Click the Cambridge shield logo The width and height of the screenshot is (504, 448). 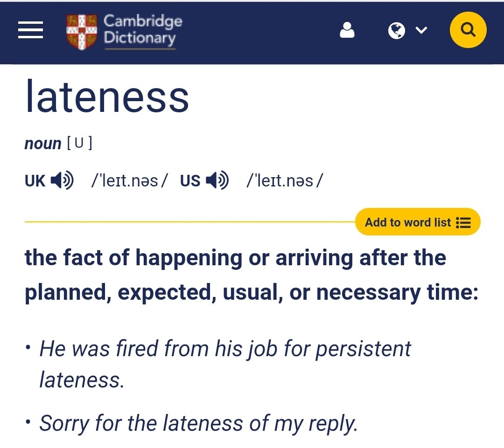[x=81, y=32]
